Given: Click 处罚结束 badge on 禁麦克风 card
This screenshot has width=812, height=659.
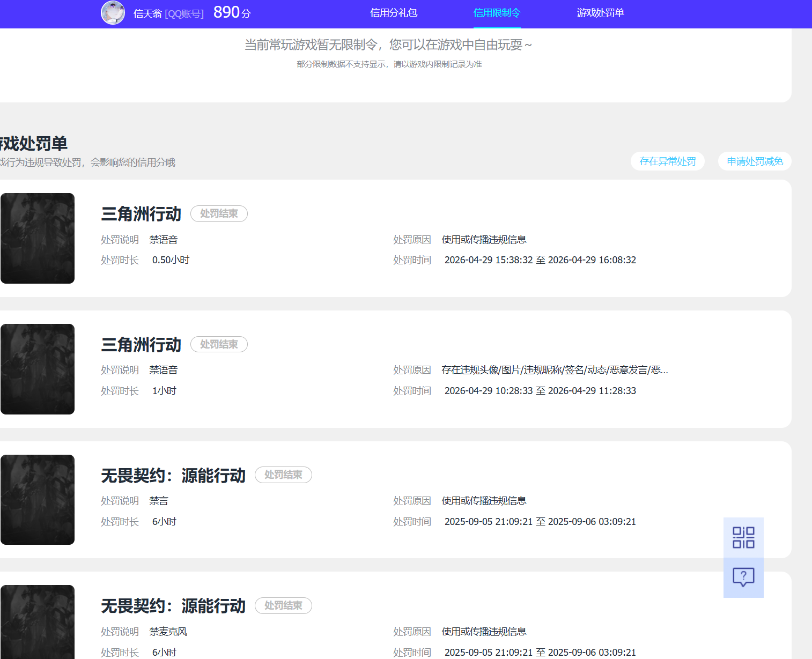Looking at the screenshot, I should [283, 605].
